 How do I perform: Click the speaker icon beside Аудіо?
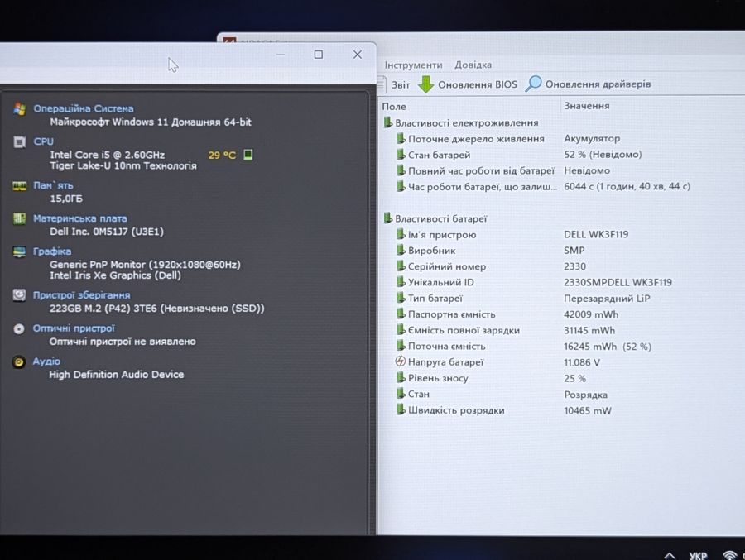click(x=18, y=362)
